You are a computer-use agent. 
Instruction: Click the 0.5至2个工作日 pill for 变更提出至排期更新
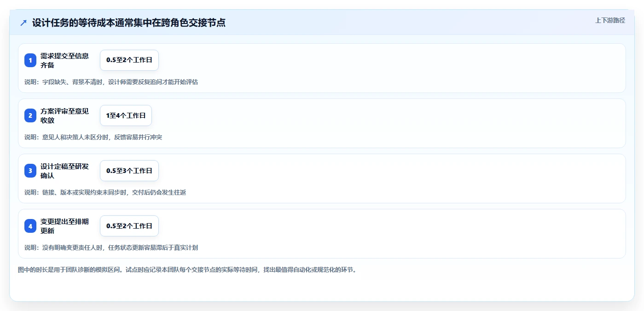pyautogui.click(x=129, y=226)
